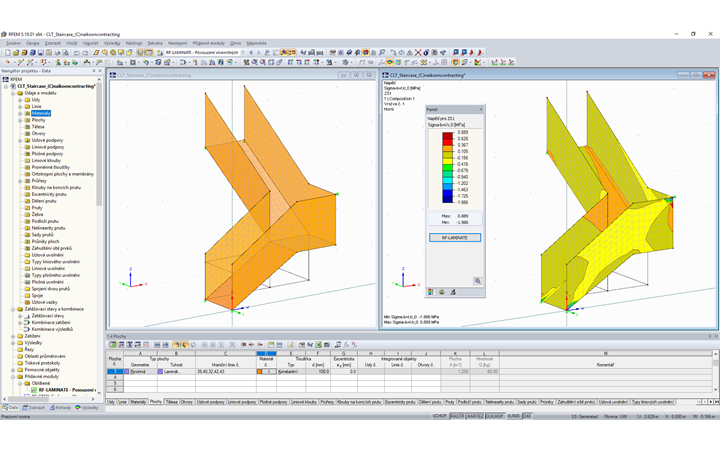Click the first icon in the table toolbar
This screenshot has width=720, height=450.
[x=112, y=344]
